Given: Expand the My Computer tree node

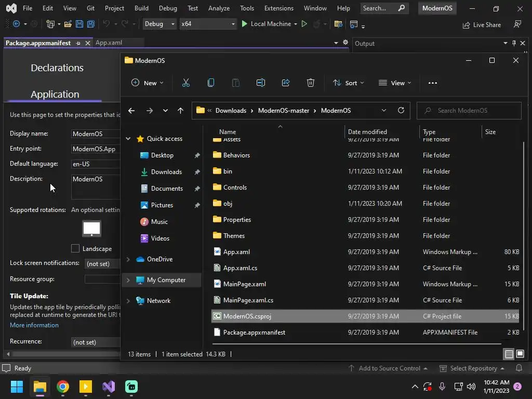Looking at the screenshot, I should point(128,280).
